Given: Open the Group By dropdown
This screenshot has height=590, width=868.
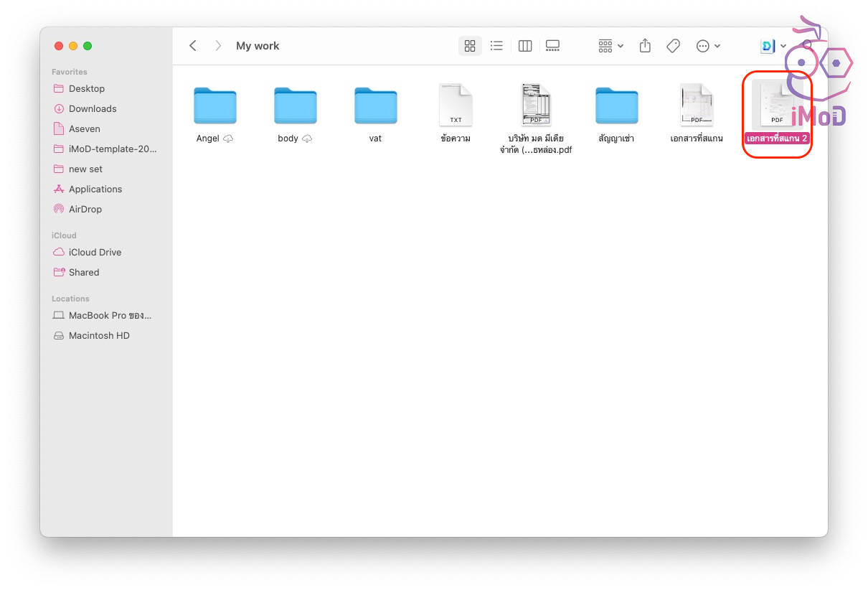Looking at the screenshot, I should pyautogui.click(x=610, y=46).
